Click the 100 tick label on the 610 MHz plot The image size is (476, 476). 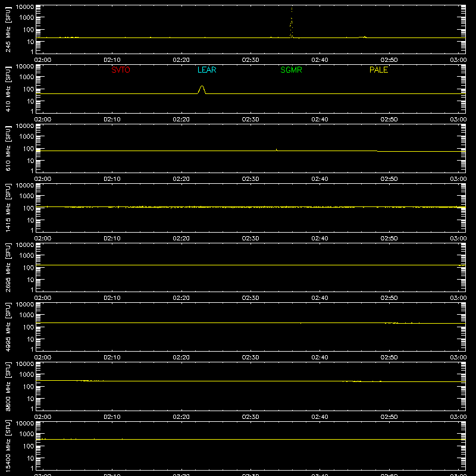pyautogui.click(x=29, y=149)
